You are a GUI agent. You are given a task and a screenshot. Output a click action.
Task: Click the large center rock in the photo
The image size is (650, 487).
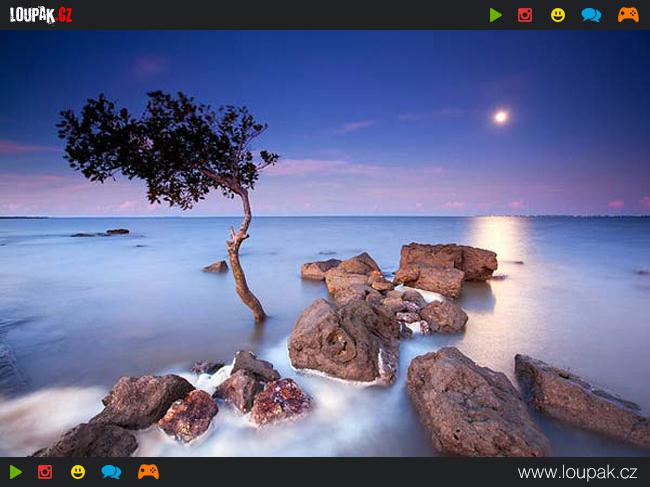tap(343, 340)
